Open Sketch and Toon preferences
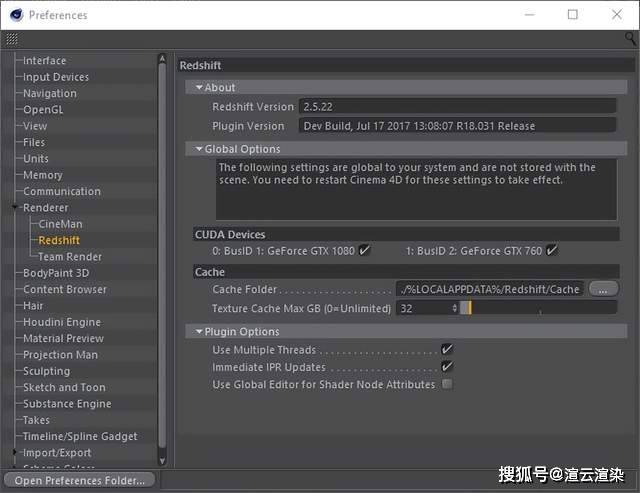 (x=64, y=387)
